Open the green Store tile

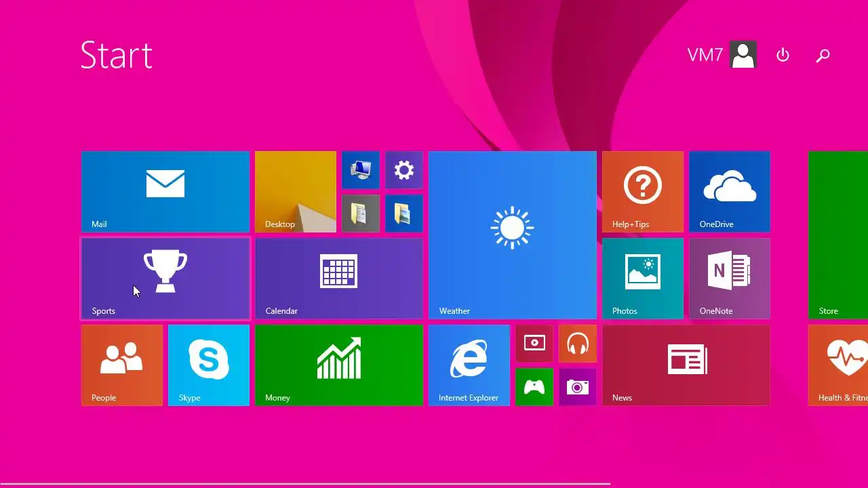pos(838,235)
